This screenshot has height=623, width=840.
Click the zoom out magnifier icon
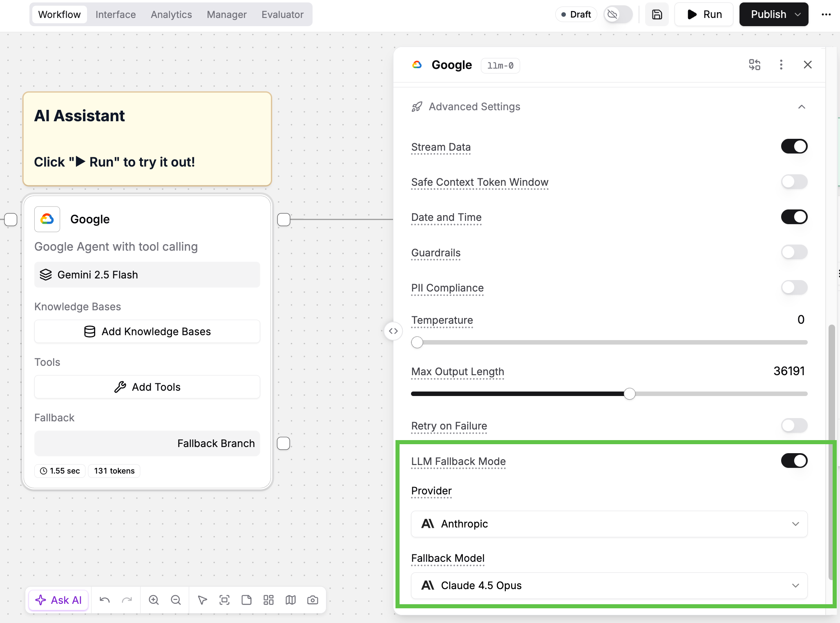coord(176,600)
